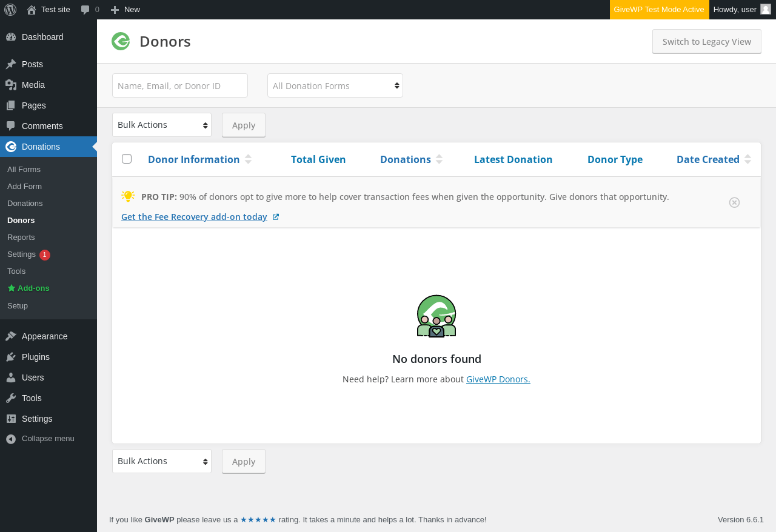
Task: Dismiss the PRO TIP banner
Action: click(734, 202)
